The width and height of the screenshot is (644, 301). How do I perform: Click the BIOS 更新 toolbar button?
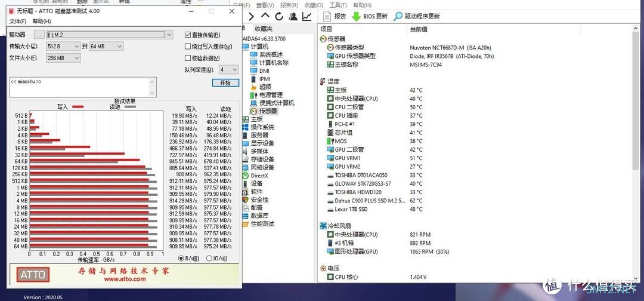click(370, 17)
